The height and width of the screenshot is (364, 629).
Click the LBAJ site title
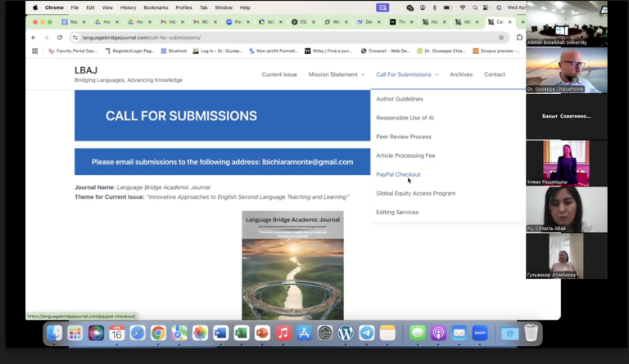coord(86,70)
